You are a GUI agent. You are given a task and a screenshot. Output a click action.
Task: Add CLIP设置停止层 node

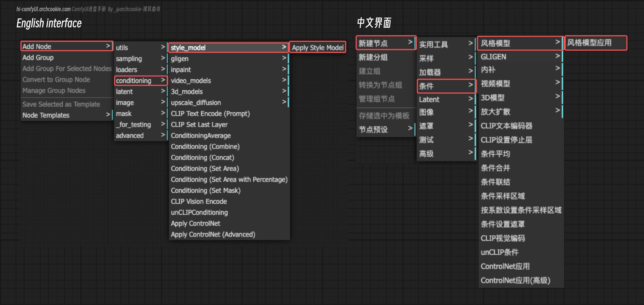tap(520, 140)
